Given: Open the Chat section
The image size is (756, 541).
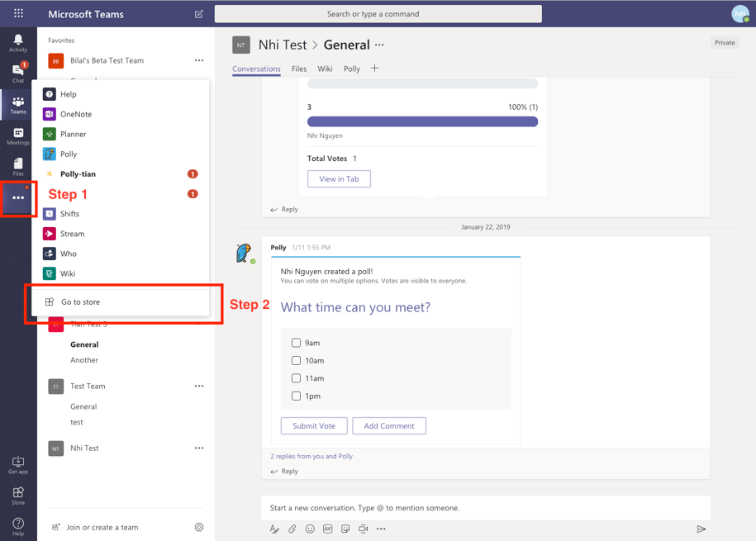Looking at the screenshot, I should [18, 73].
